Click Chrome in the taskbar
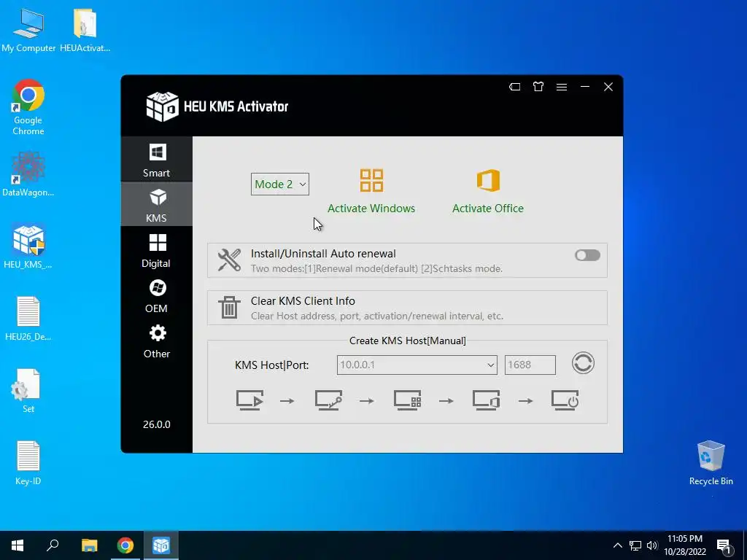Image resolution: width=747 pixels, height=560 pixels. tap(125, 545)
